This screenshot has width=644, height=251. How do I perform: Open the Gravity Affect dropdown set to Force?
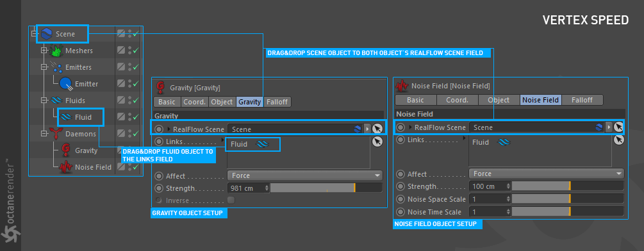coord(305,175)
